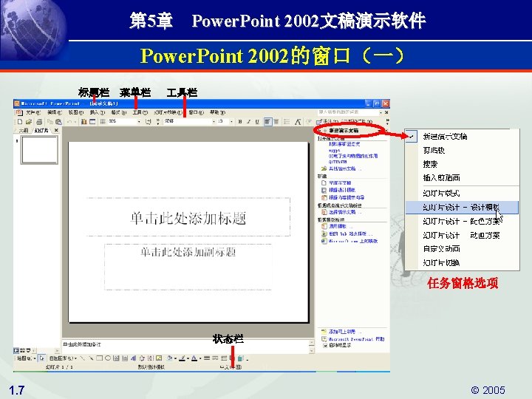Image resolution: width=532 pixels, height=399 pixels.
Task: Click the 单击此处添加副标题 subtitle placeholder
Action: click(188, 267)
